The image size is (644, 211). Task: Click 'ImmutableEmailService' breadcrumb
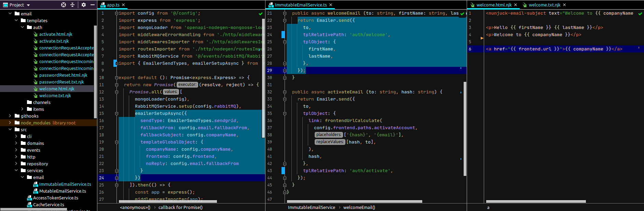312,207
